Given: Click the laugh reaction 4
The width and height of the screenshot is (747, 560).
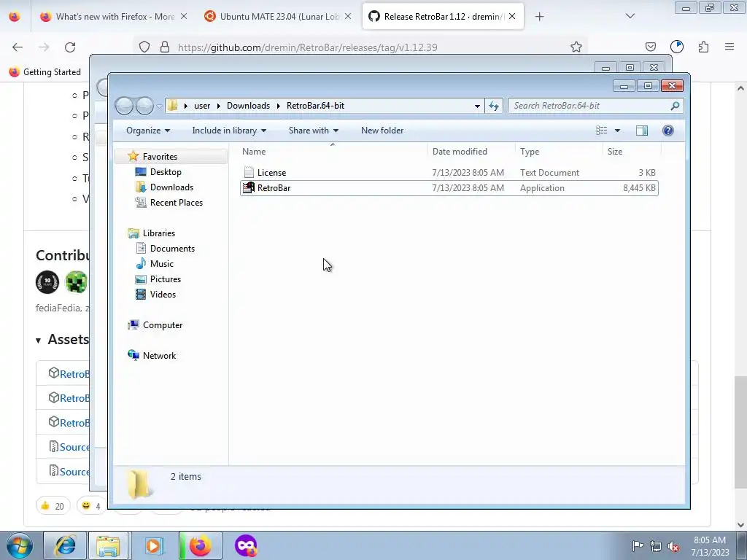Looking at the screenshot, I should point(91,506).
